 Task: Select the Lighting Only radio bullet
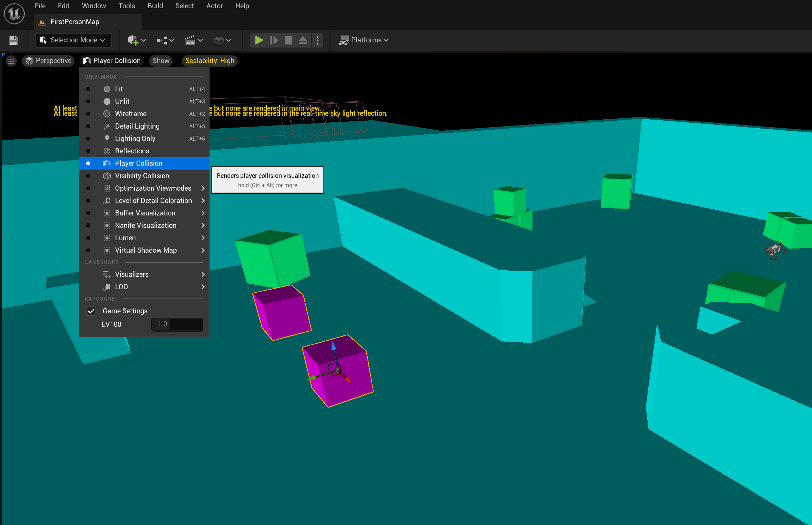point(88,139)
